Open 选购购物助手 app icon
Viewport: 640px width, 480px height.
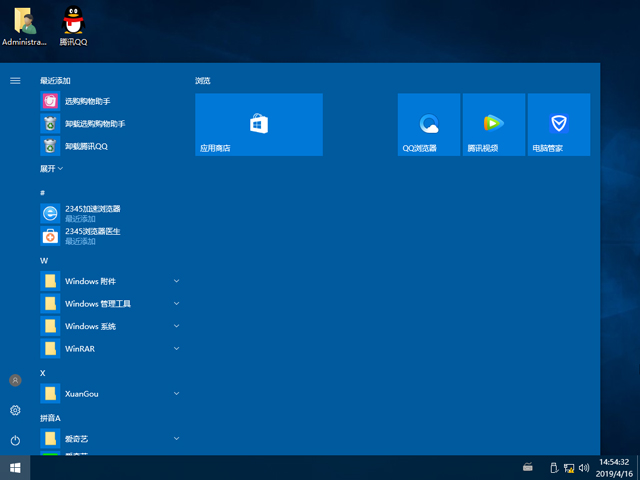pos(50,101)
